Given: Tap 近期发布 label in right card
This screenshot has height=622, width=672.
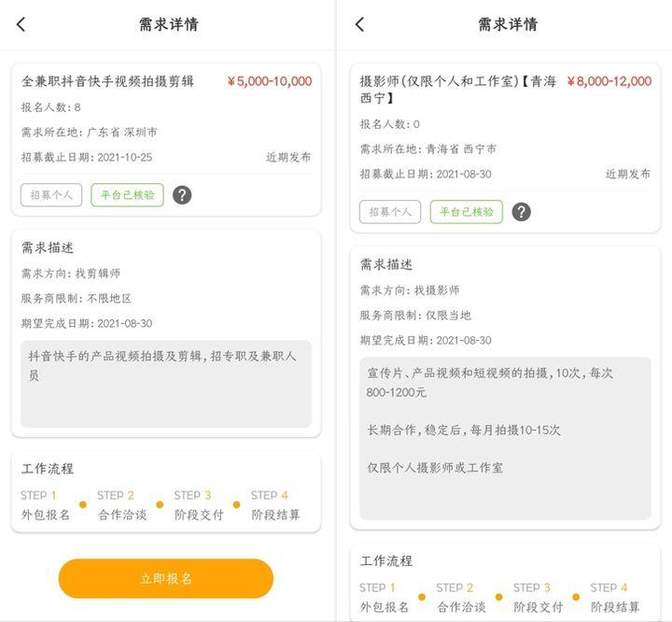Looking at the screenshot, I should tap(628, 174).
